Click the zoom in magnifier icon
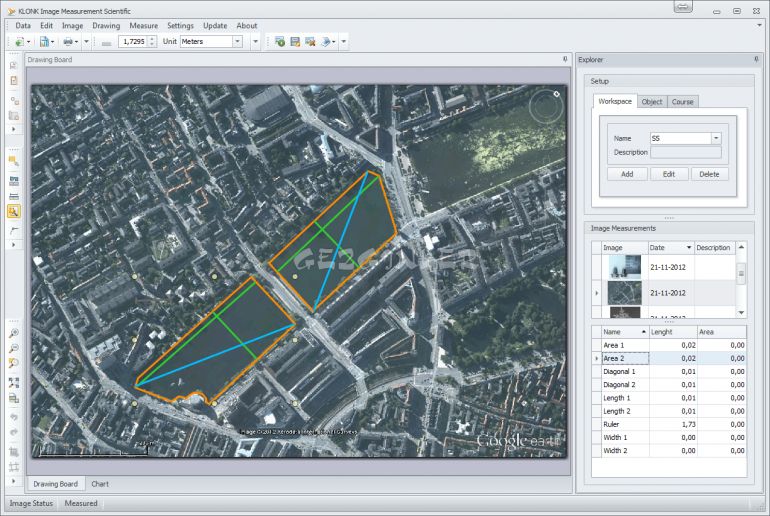 click(14, 333)
